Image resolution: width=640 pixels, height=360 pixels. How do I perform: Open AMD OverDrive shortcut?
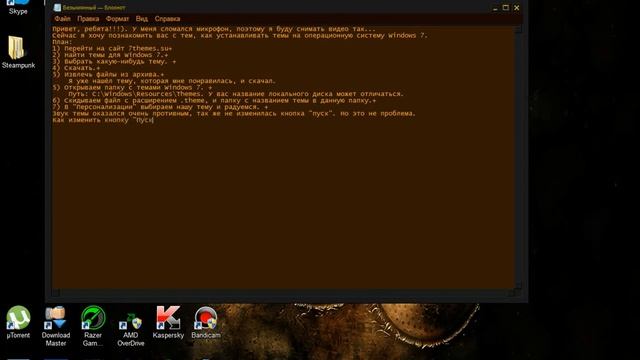coord(131,329)
